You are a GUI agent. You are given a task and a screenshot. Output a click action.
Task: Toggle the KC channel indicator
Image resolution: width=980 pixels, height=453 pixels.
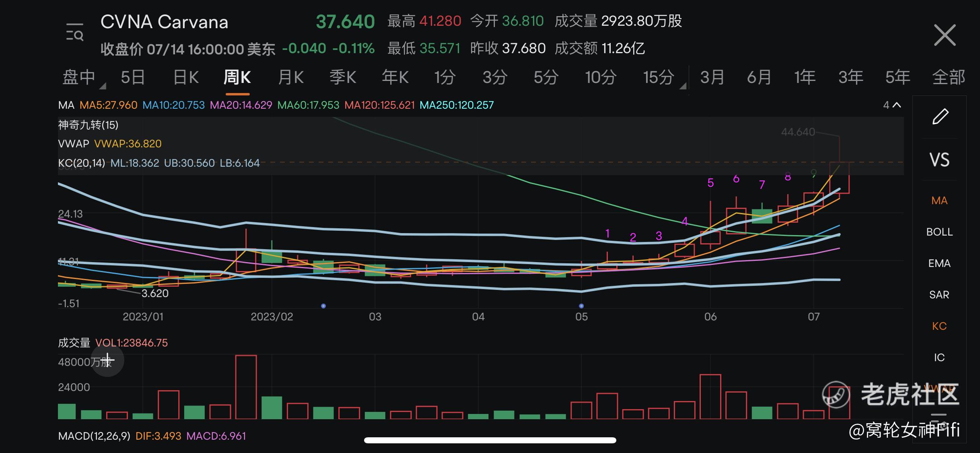[x=939, y=326]
